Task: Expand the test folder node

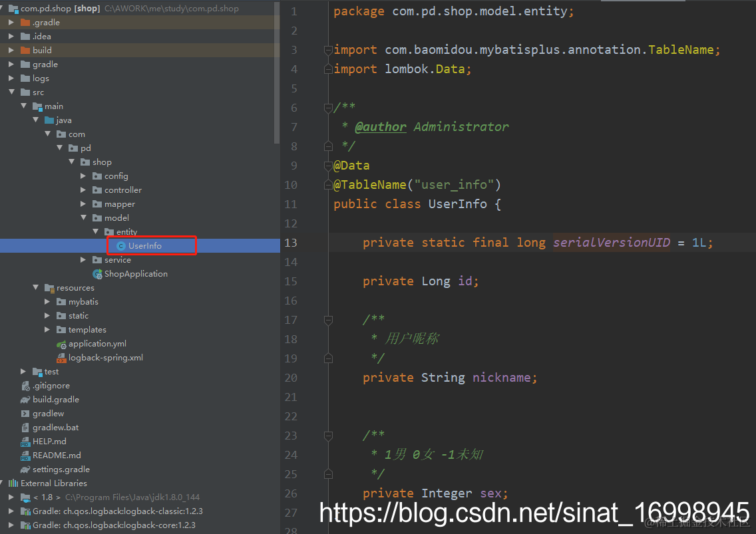Action: (x=24, y=372)
